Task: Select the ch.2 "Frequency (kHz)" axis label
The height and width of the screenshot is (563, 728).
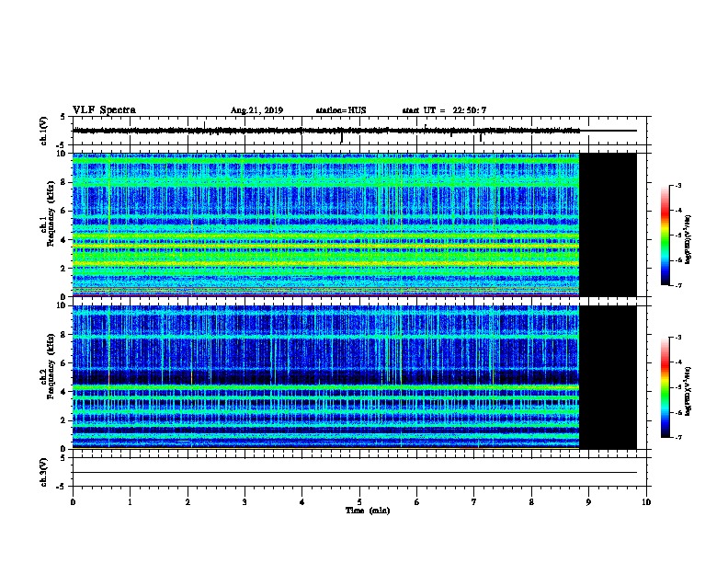Action: pos(51,366)
